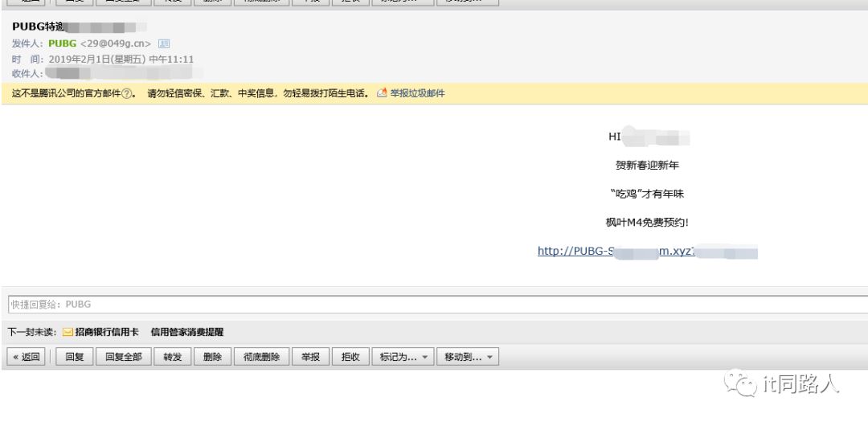The height and width of the screenshot is (422, 868).
Task: Click the bottom 回复全部 button
Action: tap(124, 357)
